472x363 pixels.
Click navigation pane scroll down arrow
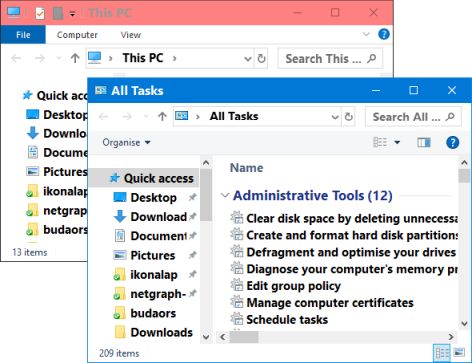(x=206, y=337)
